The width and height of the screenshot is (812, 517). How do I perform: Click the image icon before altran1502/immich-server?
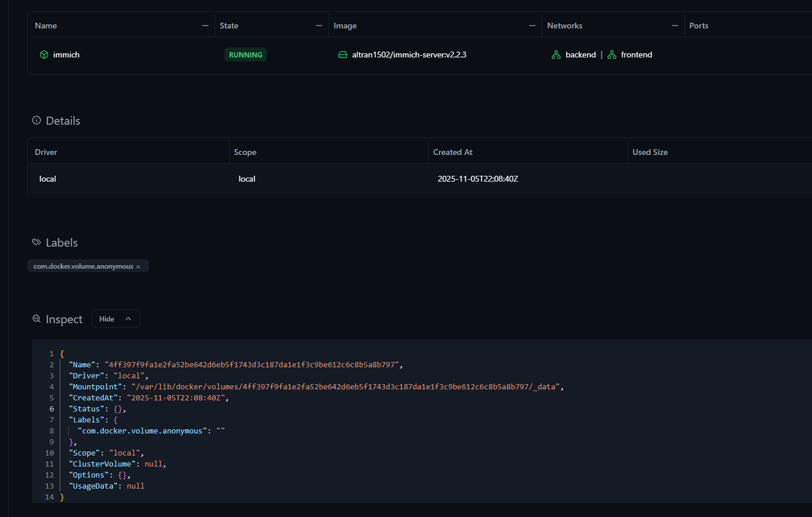click(x=343, y=55)
